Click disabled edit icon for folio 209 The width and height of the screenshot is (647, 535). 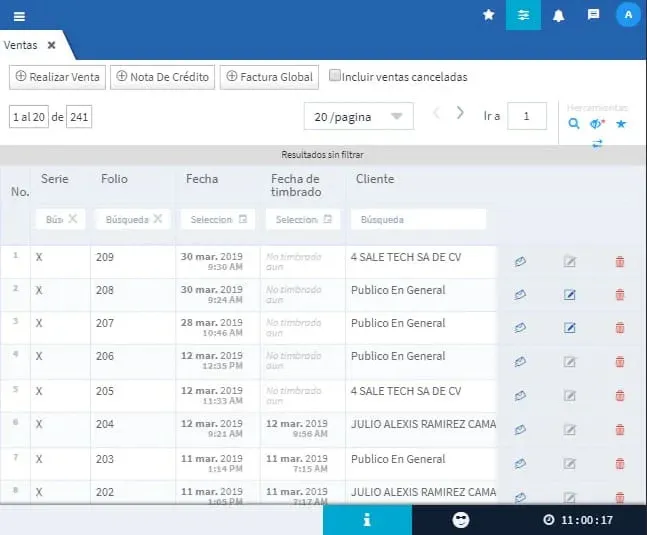tap(569, 261)
